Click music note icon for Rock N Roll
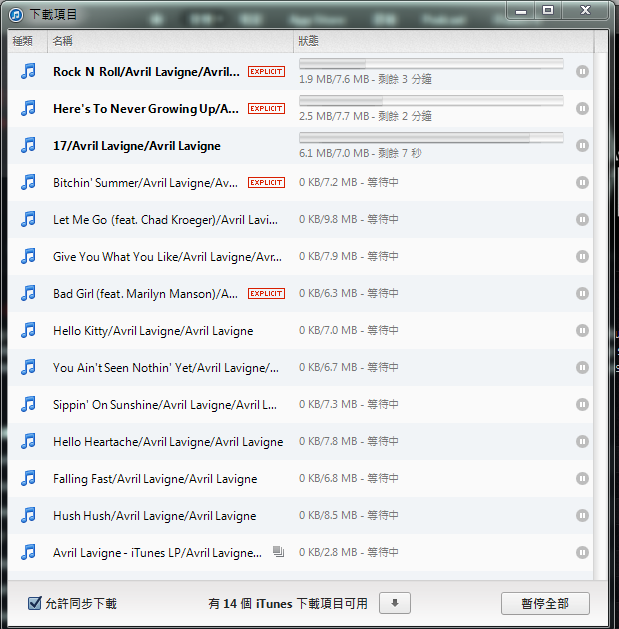The height and width of the screenshot is (629, 619). 28,71
